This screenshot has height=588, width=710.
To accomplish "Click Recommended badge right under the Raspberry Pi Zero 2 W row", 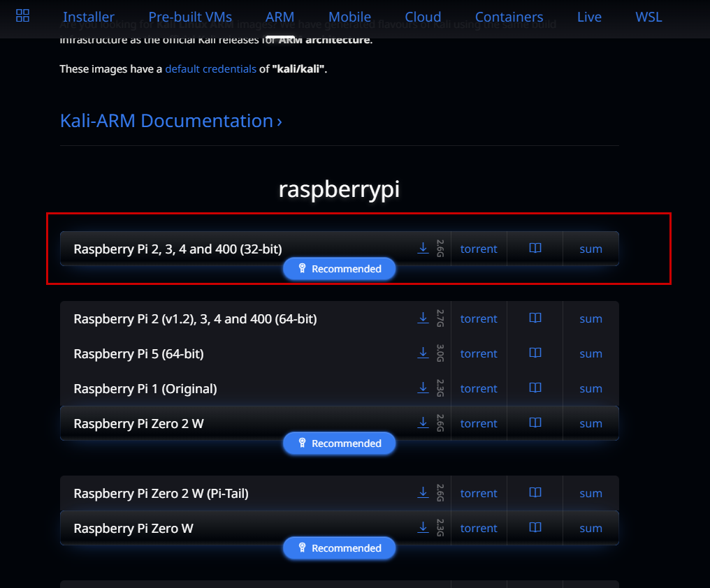I will tap(339, 443).
